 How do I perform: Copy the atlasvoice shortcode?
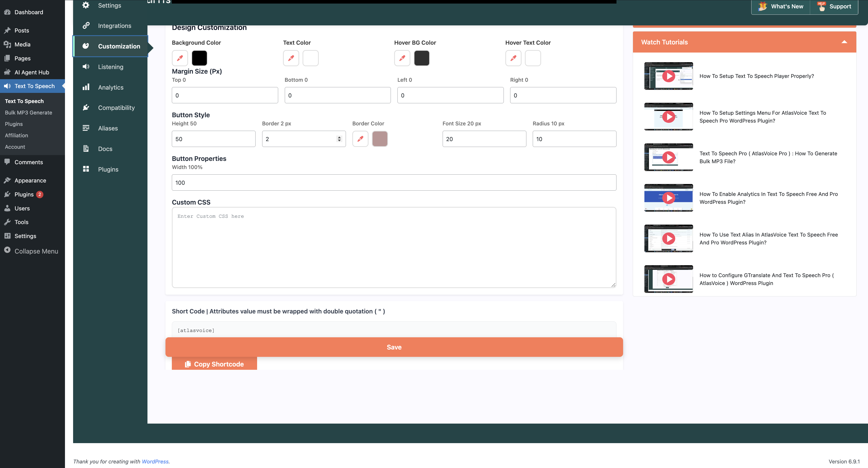[214, 364]
